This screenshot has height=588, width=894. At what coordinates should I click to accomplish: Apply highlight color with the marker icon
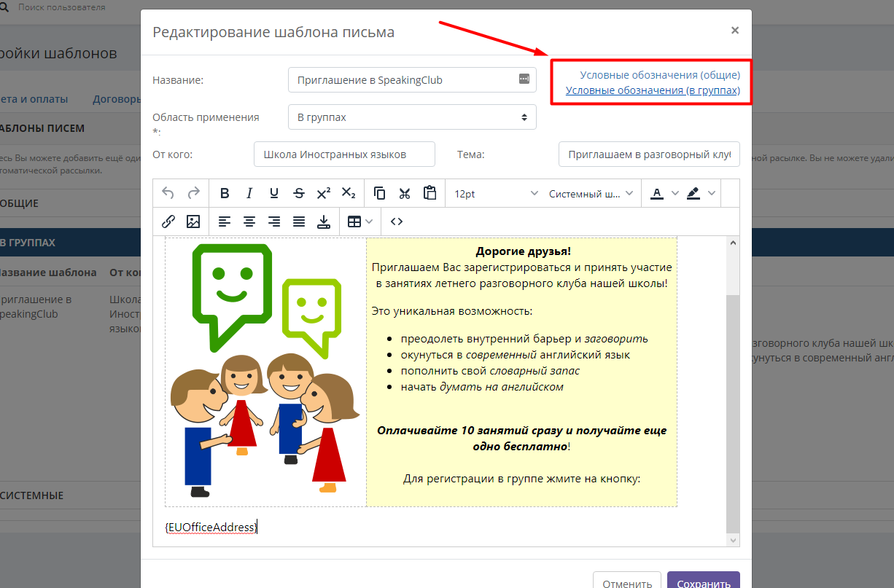pos(693,193)
